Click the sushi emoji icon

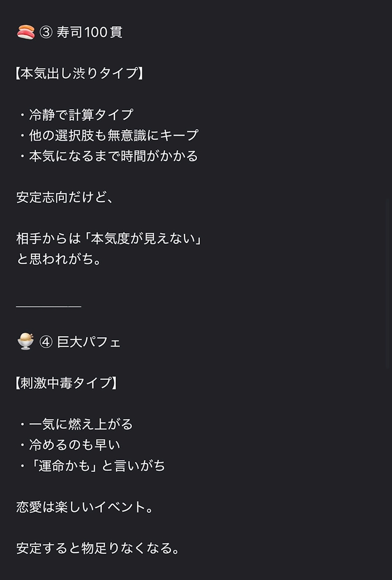tap(26, 32)
